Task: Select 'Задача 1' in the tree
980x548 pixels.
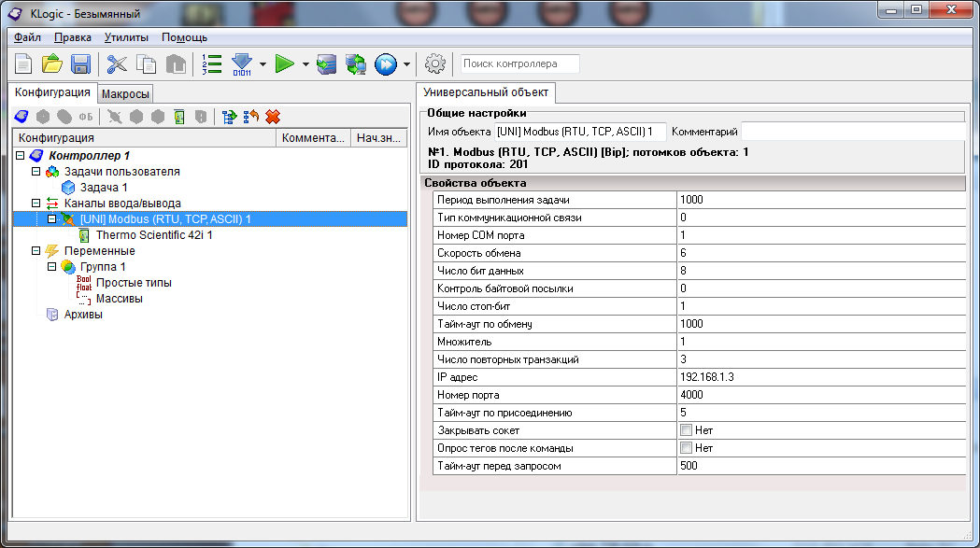Action: [x=104, y=188]
